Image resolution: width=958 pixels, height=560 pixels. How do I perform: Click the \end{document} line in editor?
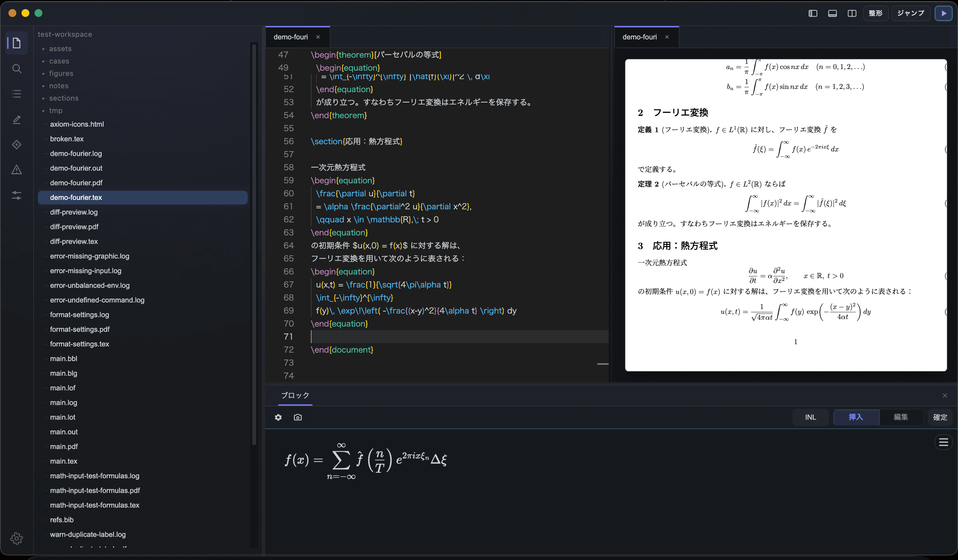click(x=342, y=350)
